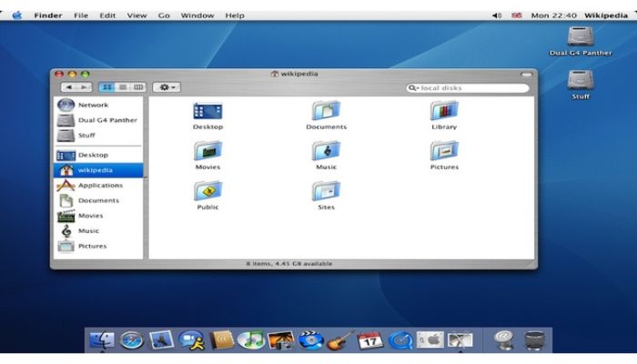Open the Apple menu
The height and width of the screenshot is (364, 637).
point(17,15)
